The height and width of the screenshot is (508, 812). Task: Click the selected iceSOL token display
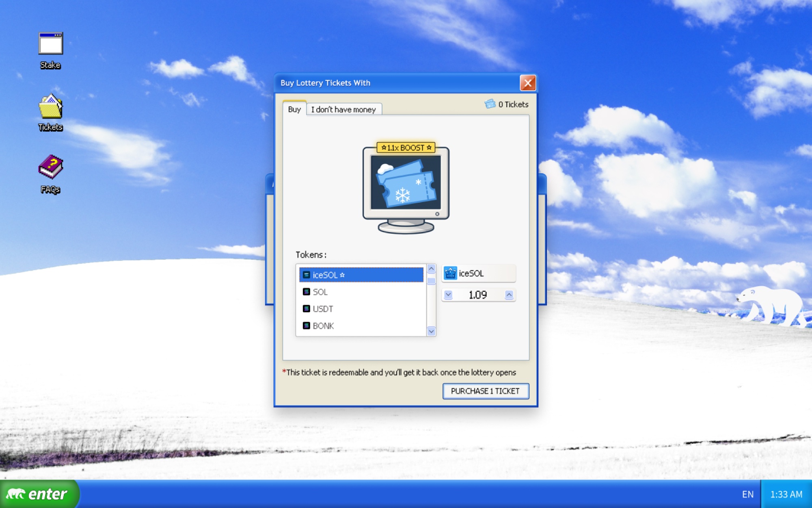[479, 273]
